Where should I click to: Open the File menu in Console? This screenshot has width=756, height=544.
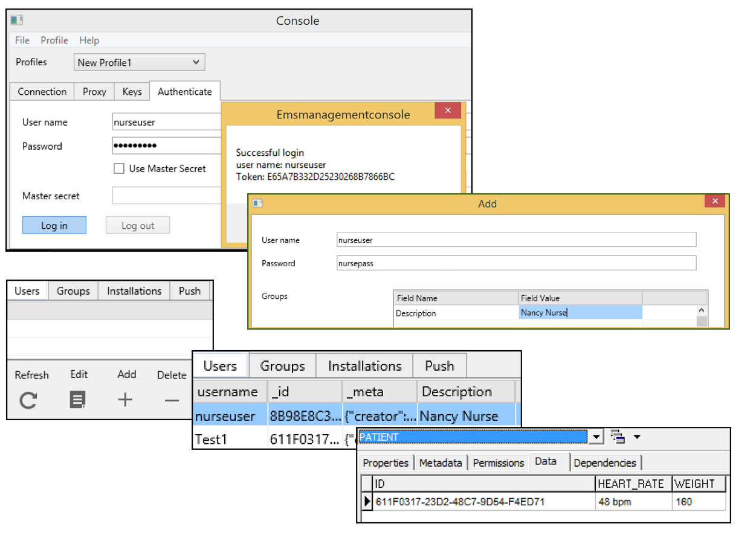[x=22, y=40]
